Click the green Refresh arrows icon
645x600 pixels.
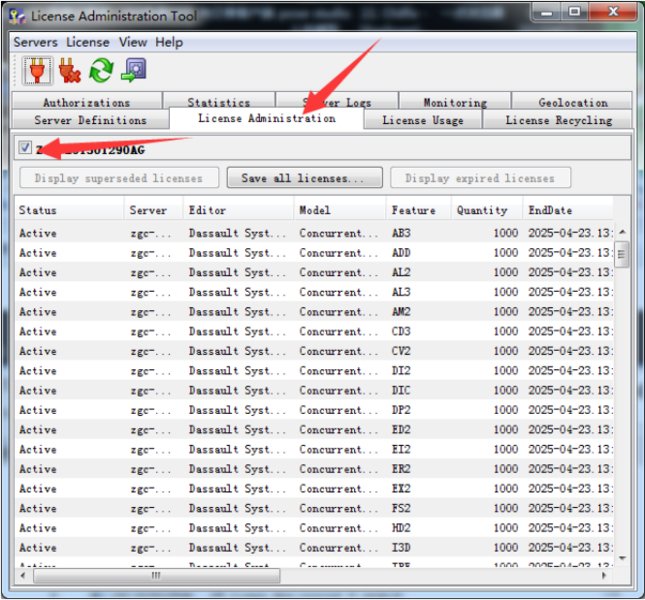coord(101,70)
